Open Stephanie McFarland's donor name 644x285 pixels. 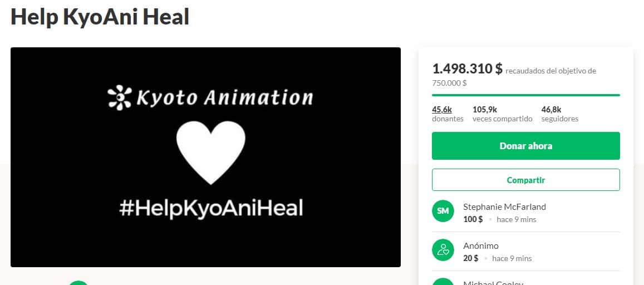(504, 207)
